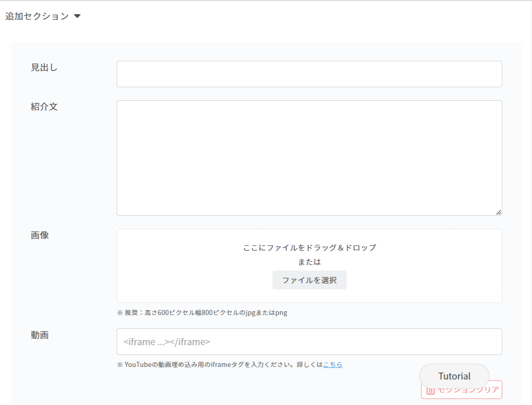Image resolution: width=532 pixels, height=405 pixels.
Task: Collapse the 追加セクション dropdown arrow
Action: pos(77,16)
